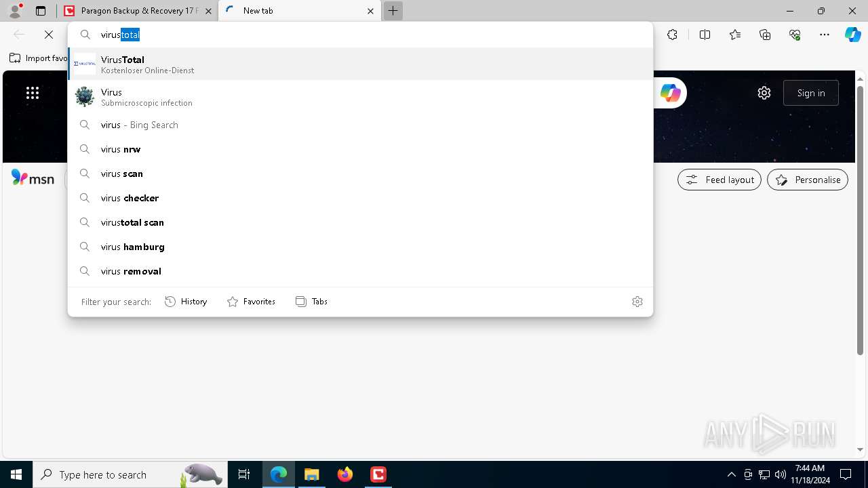Choose the virus - Bing Search suggestion
Image resolution: width=868 pixels, height=488 pixels.
pyautogui.click(x=360, y=125)
